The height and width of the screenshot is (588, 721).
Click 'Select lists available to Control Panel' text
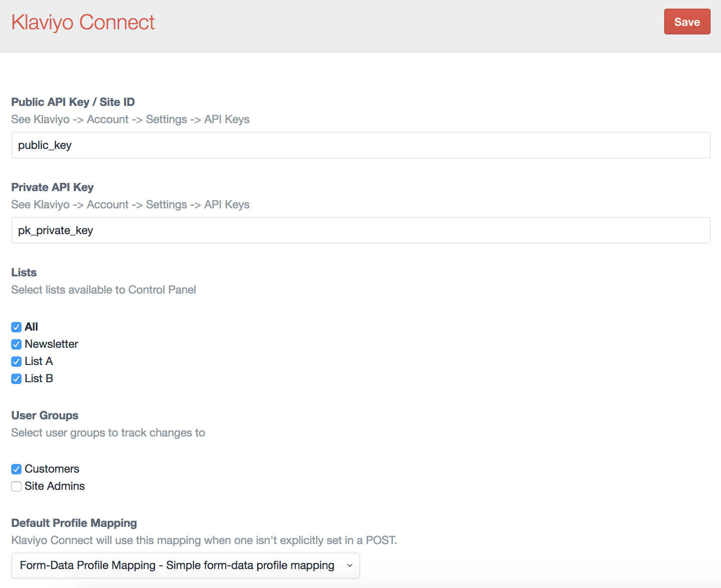tap(103, 290)
